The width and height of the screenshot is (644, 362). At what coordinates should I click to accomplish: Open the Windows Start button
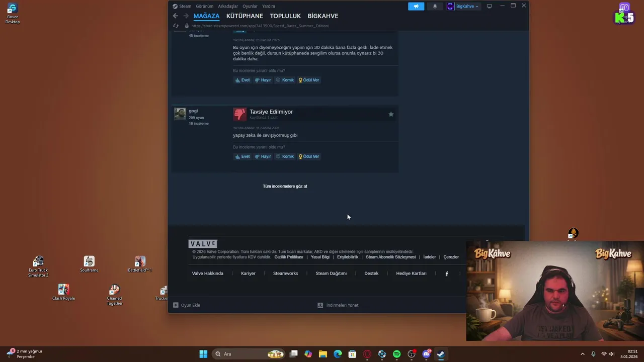tap(203, 354)
